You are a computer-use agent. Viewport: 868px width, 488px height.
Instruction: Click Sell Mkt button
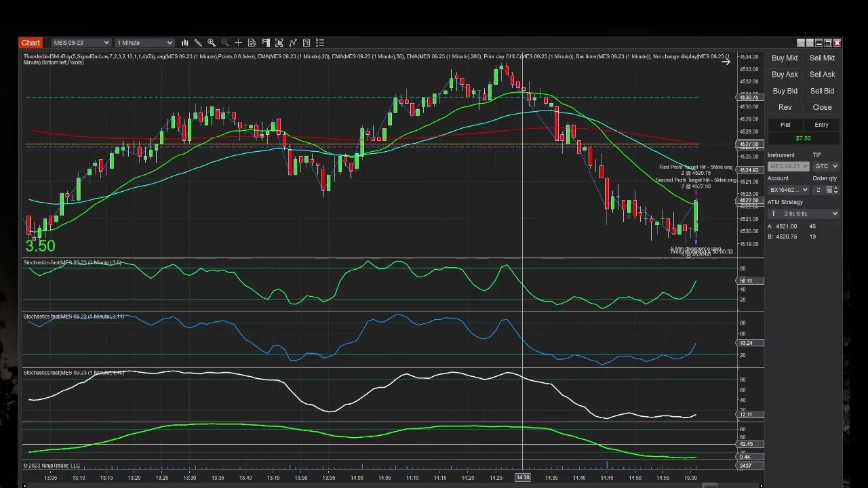tap(822, 58)
